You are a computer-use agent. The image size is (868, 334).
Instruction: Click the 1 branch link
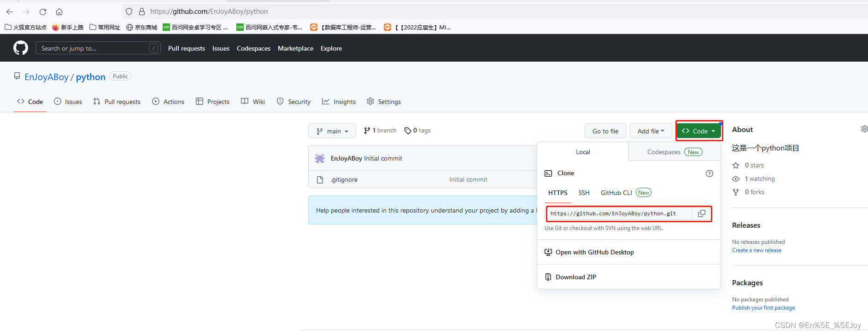(x=380, y=131)
